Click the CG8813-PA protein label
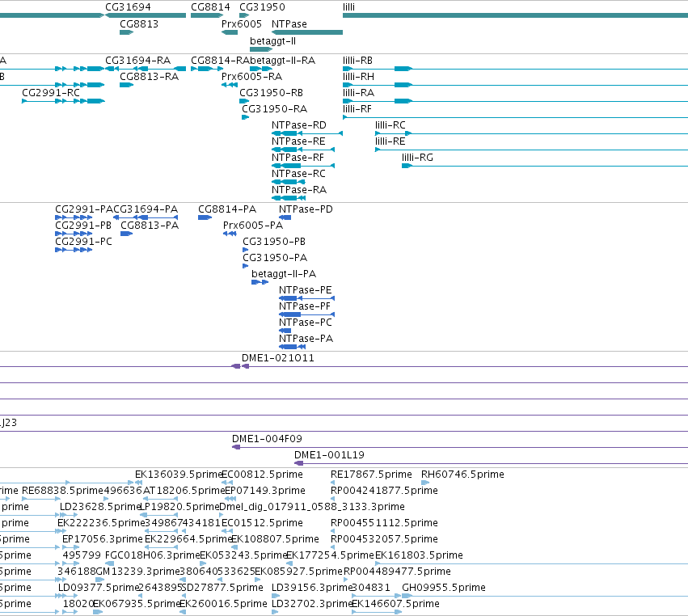688x616 pixels. click(x=150, y=226)
